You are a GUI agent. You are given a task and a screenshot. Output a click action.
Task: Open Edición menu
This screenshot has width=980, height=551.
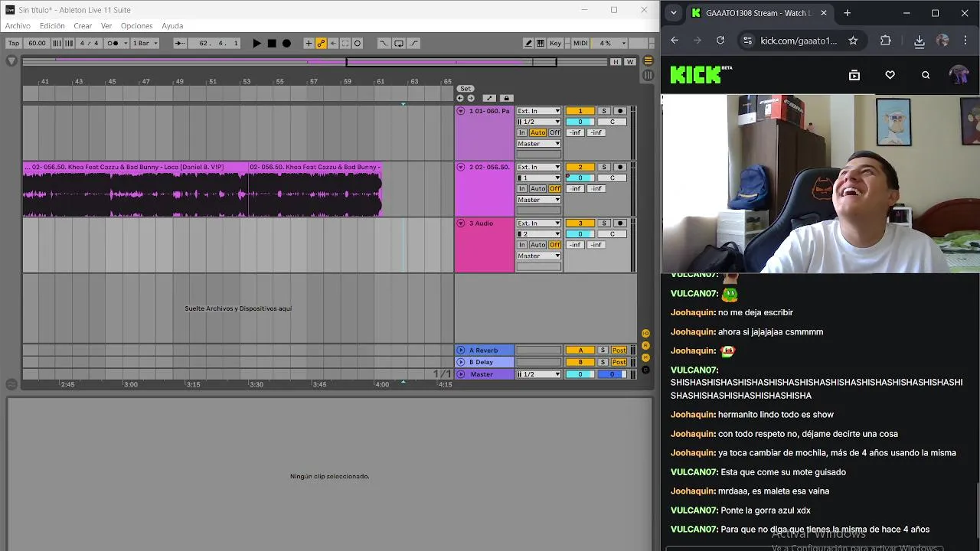click(52, 26)
